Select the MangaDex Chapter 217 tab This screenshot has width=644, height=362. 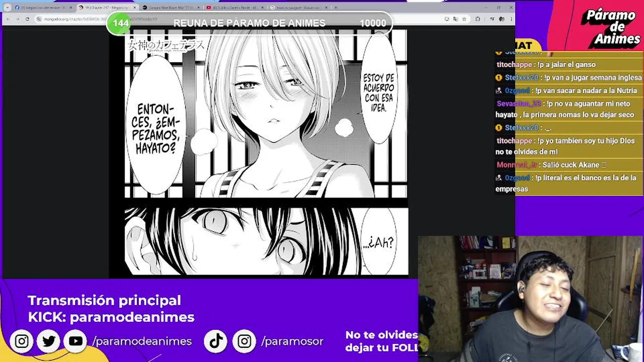107,8
